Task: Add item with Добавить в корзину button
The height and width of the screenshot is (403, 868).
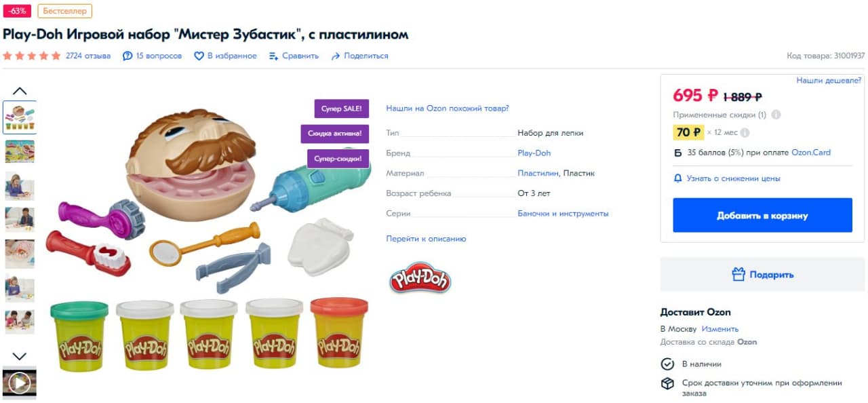Action: tap(762, 215)
